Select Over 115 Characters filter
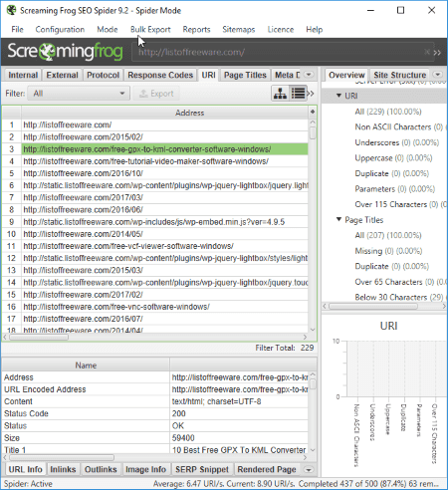The height and width of the screenshot is (490, 448). (x=400, y=204)
